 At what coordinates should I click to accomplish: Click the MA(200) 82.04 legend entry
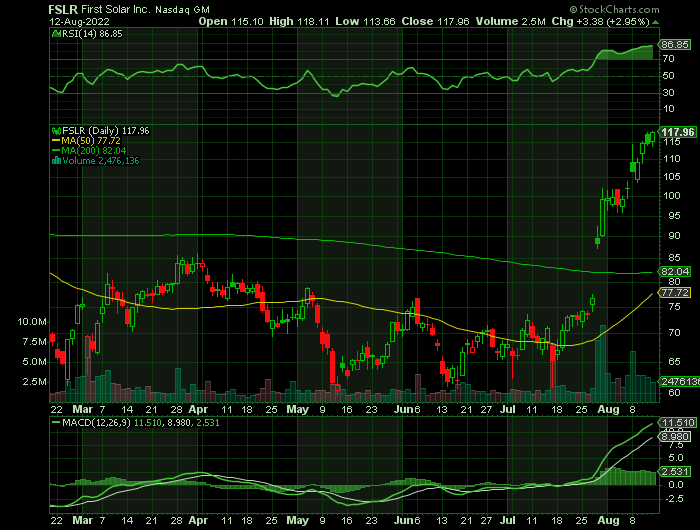(x=94, y=150)
